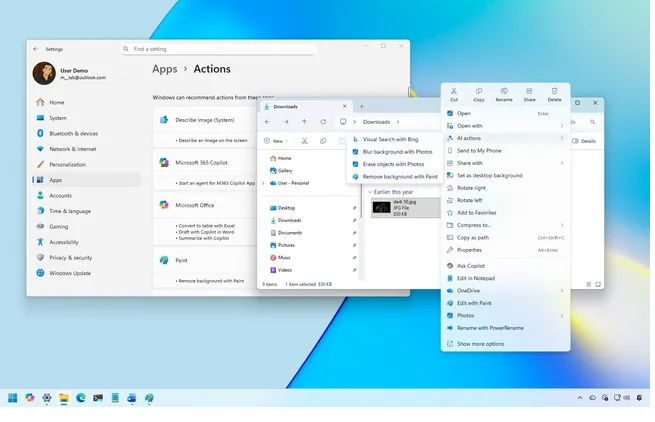Open Copilot from the taskbar
The width and height of the screenshot is (655, 422).
click(30, 398)
